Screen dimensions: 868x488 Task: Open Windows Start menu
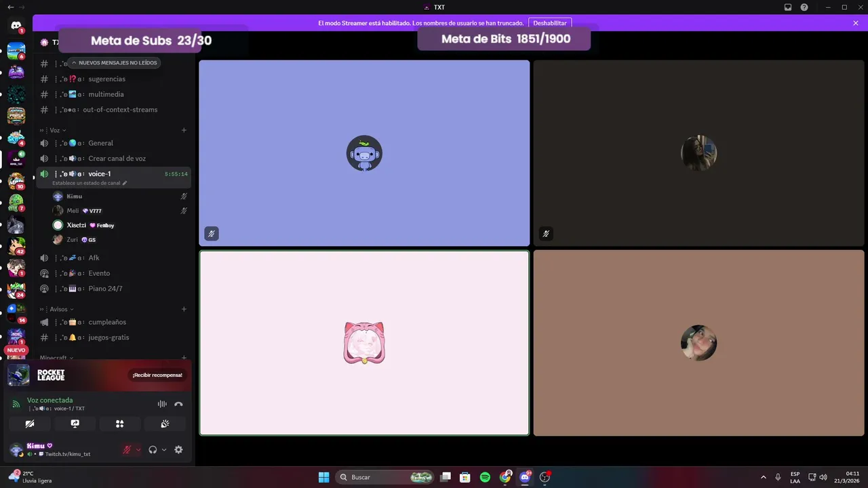(x=324, y=477)
